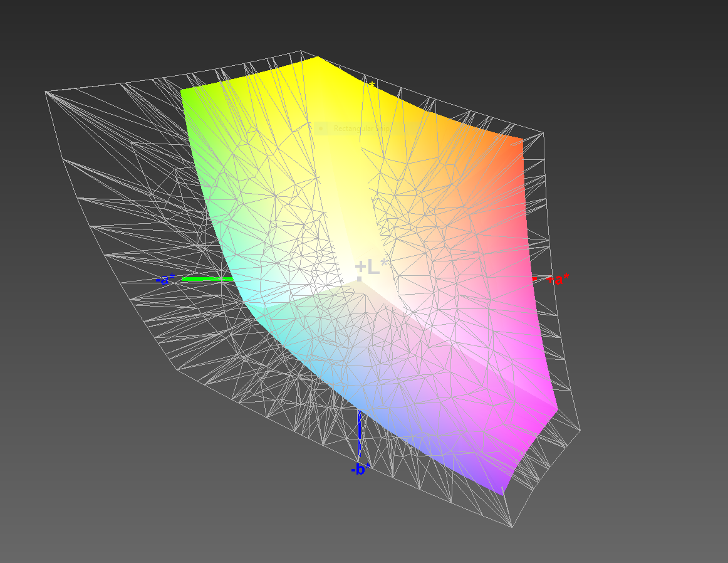
Task: Select the green -a* axis line
Action: [207, 279]
